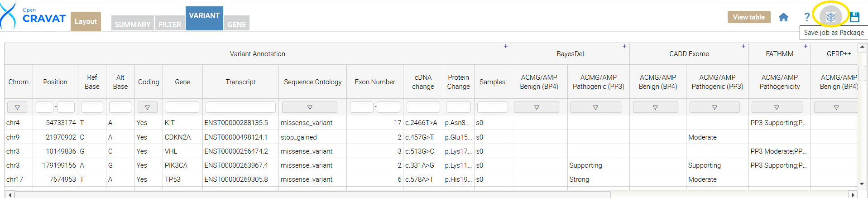Open the Chrom column filter dropdown
Viewport: 868px width, 198px height.
17,107
